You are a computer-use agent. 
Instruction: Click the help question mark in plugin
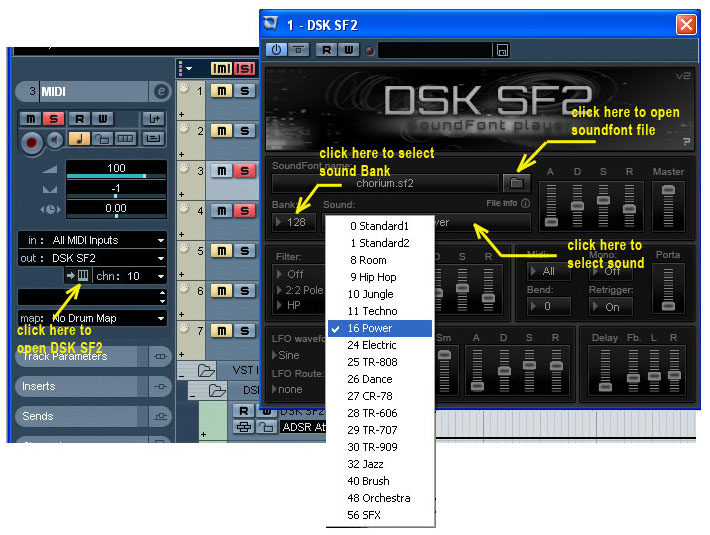pyautogui.click(x=686, y=142)
